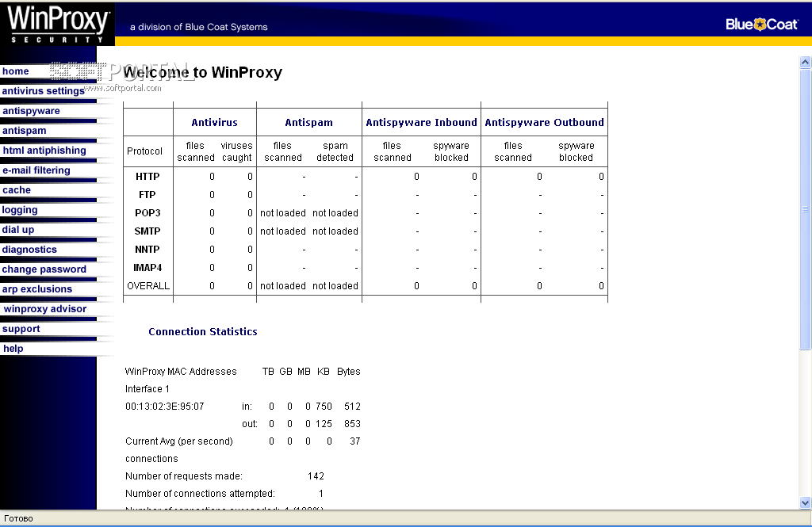Click scrollbar up arrow
The image size is (812, 527).
pos(805,62)
